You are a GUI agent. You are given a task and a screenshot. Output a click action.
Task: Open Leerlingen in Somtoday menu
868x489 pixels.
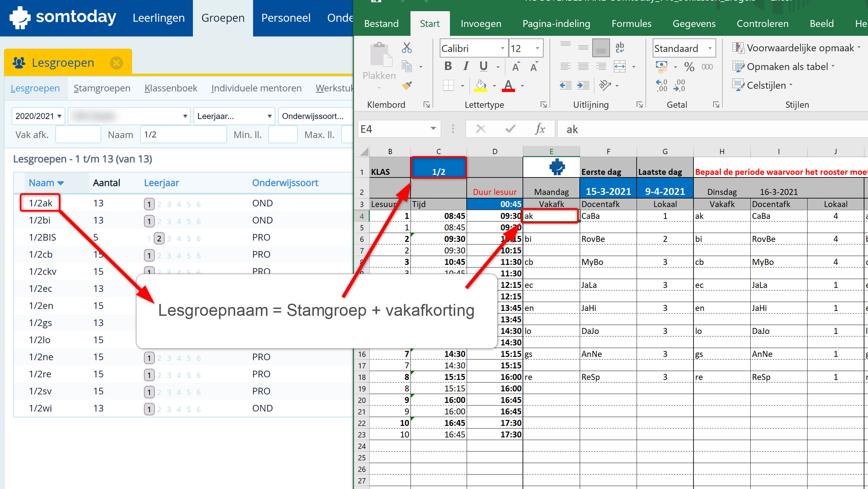tap(158, 18)
